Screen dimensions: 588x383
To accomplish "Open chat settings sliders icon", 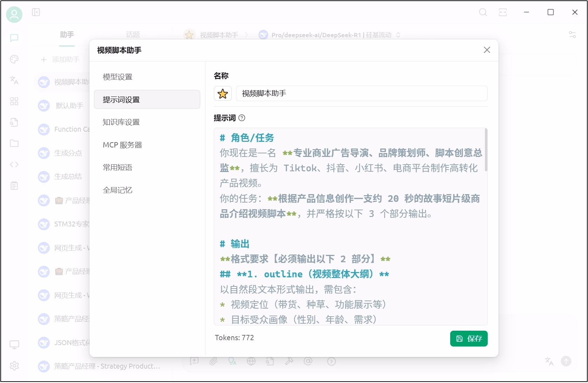I will (572, 35).
